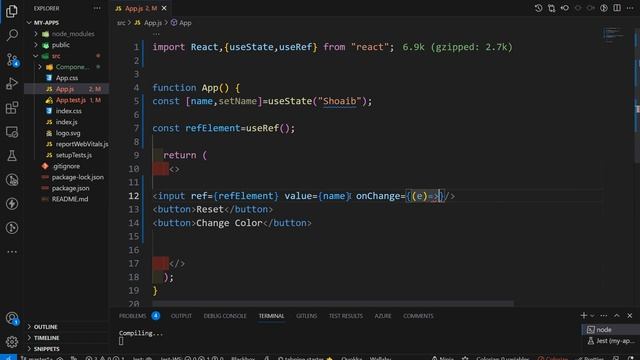Show additional activity bar views ellipsis
The image size is (640, 360).
[12, 252]
